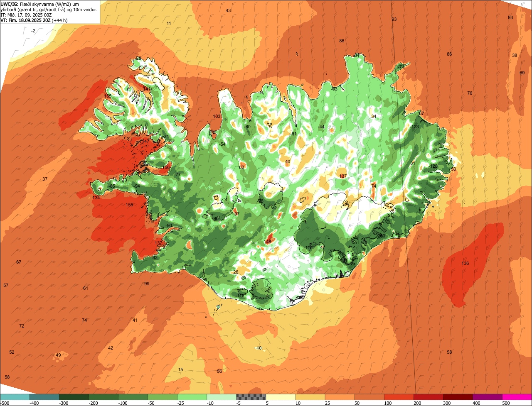
Task: Click the '38' value on the map
Action: pyautogui.click(x=515, y=55)
